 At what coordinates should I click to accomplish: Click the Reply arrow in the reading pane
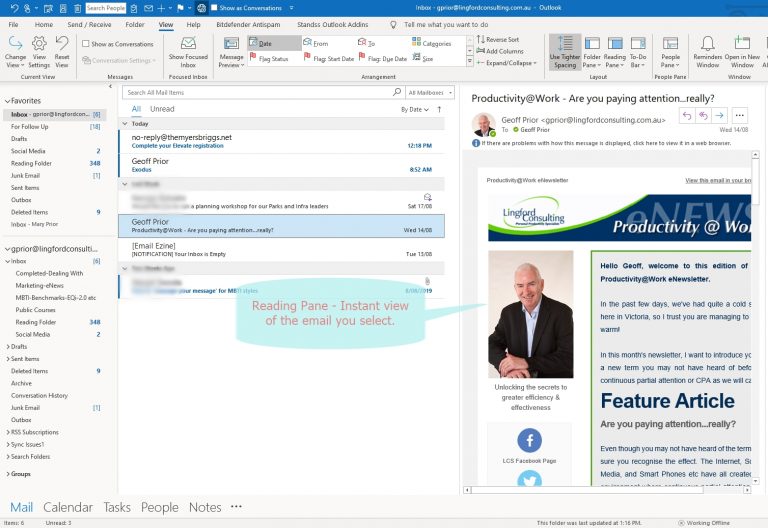click(687, 116)
